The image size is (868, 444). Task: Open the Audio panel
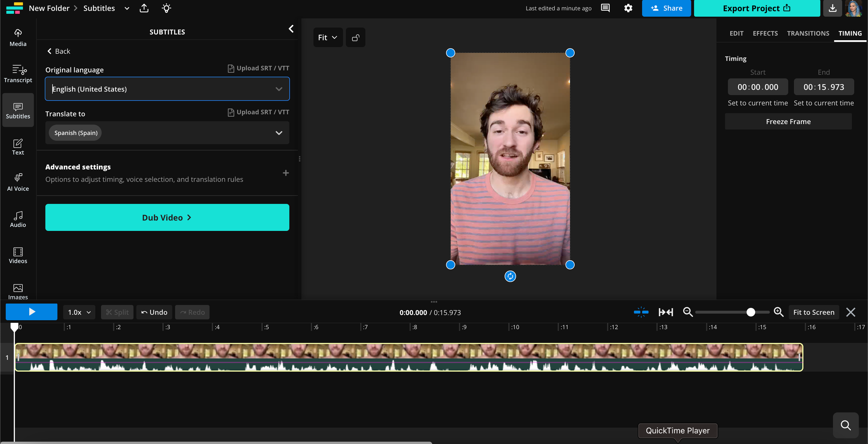coord(18,218)
